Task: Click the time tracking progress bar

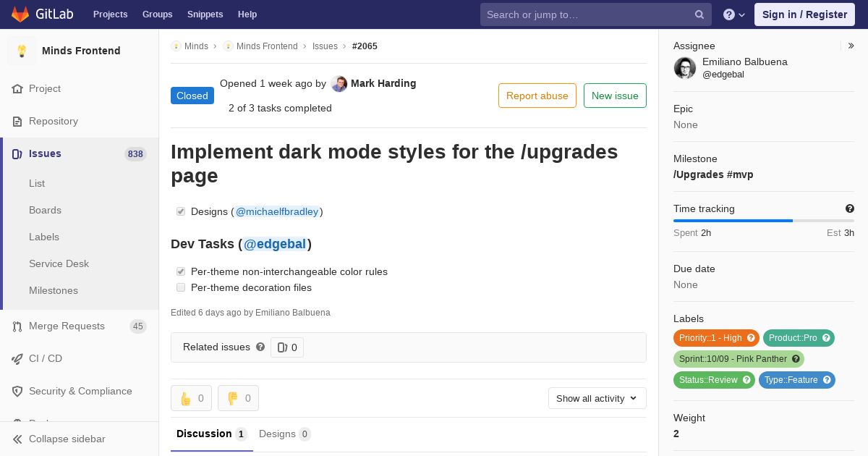Action: [x=764, y=221]
